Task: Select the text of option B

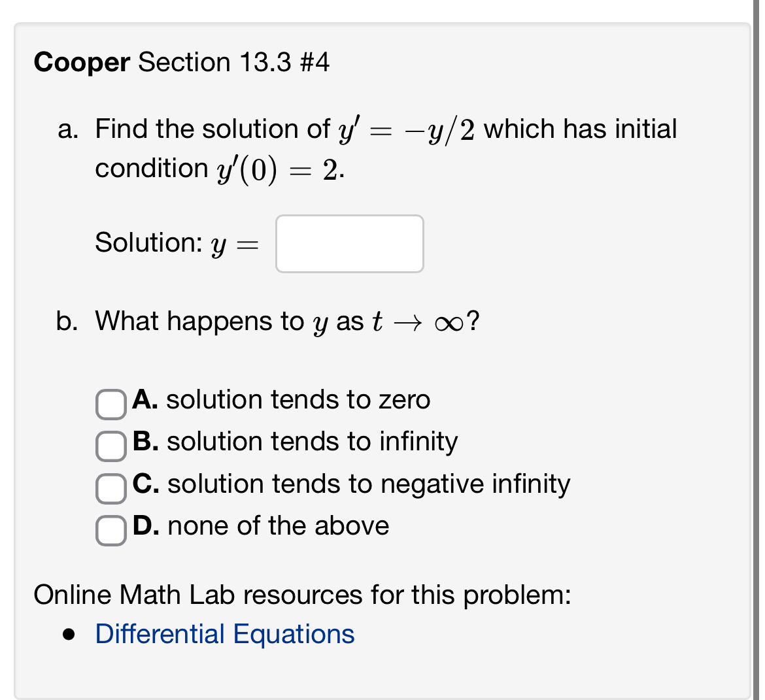Action: (x=294, y=441)
